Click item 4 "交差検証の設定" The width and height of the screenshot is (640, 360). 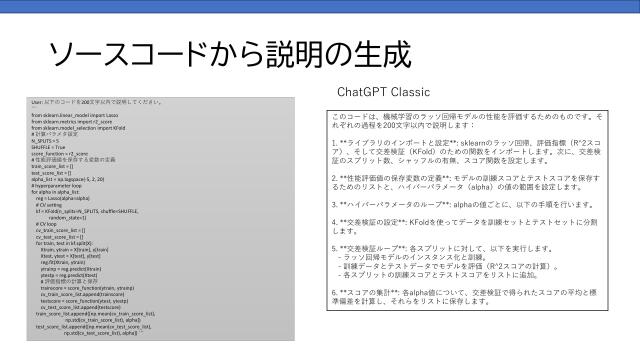(464, 227)
